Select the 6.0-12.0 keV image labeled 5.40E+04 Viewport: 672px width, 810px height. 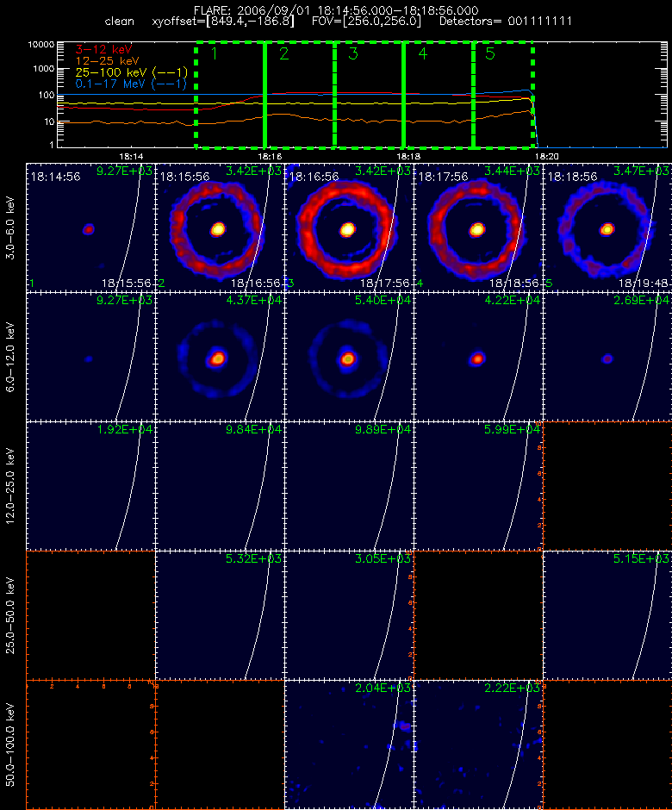click(x=349, y=357)
